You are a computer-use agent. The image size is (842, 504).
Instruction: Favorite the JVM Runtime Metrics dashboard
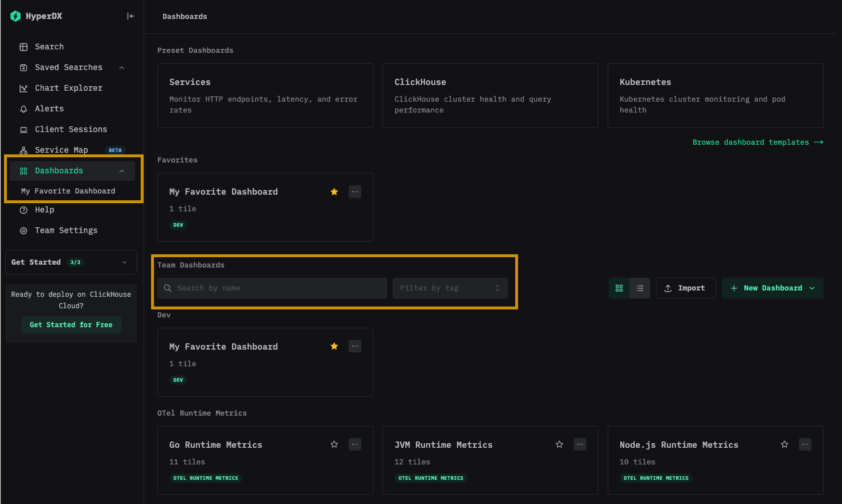tap(559, 444)
